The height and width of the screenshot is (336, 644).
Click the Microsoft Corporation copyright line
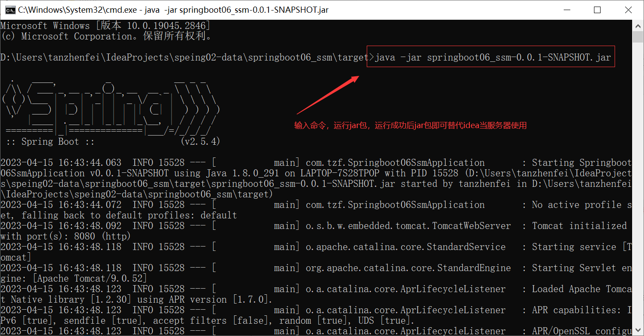(106, 36)
